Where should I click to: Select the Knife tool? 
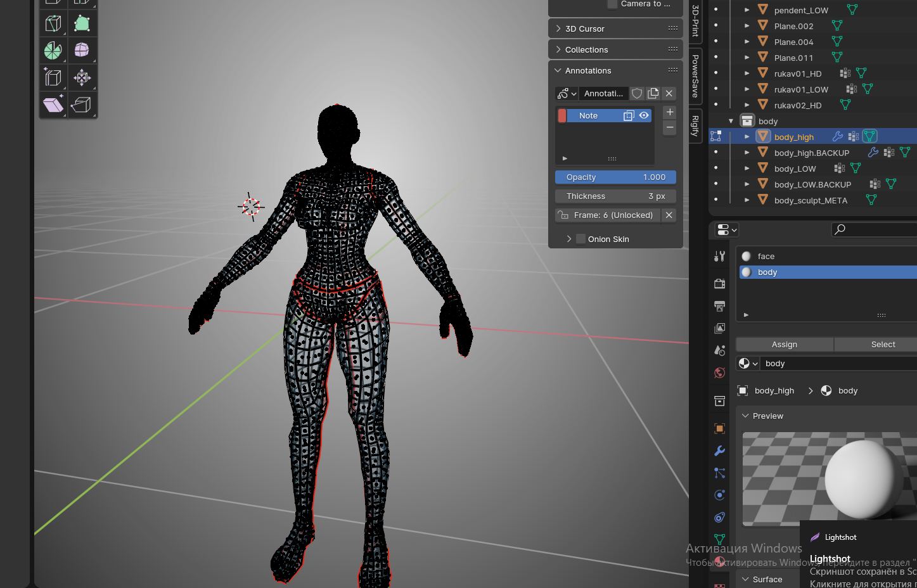pyautogui.click(x=53, y=23)
